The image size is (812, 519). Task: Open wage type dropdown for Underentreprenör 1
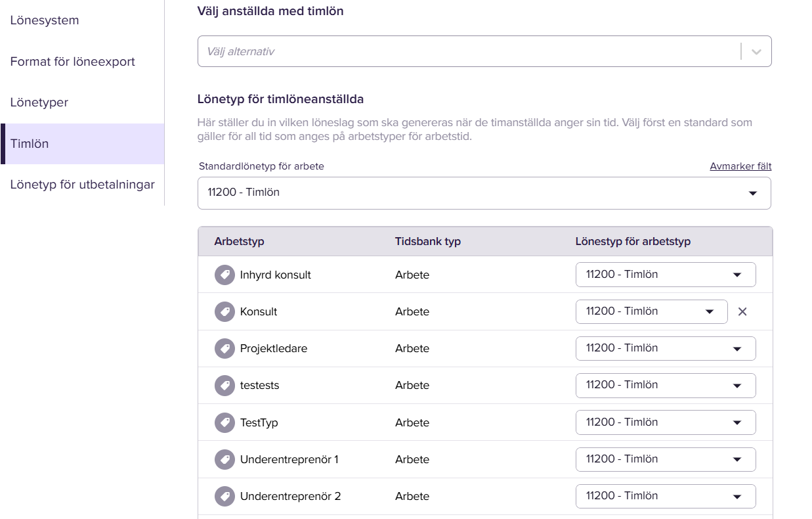tap(666, 459)
